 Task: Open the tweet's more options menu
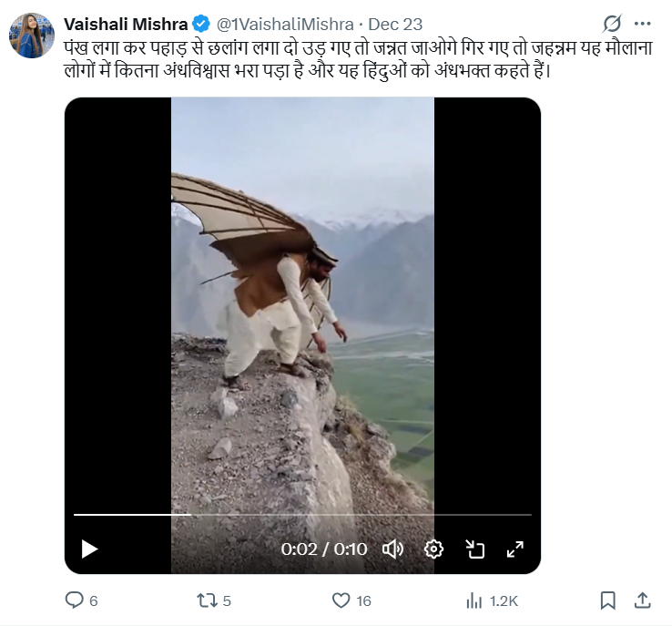(x=644, y=25)
